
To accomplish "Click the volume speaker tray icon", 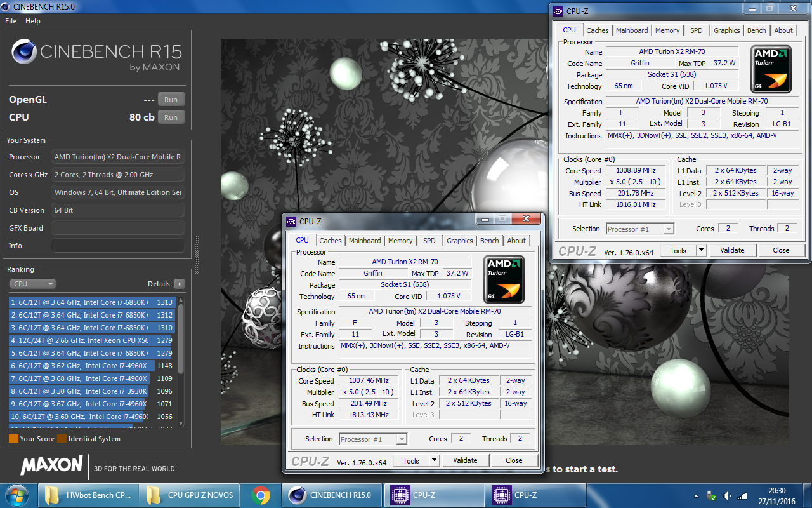I will point(727,495).
